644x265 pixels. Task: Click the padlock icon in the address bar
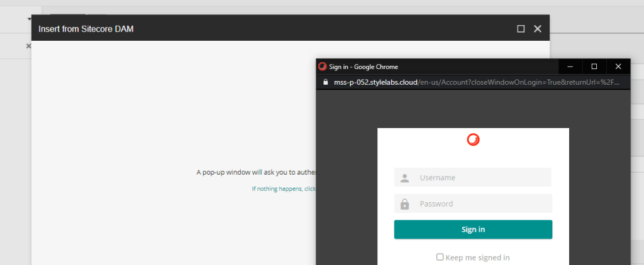(325, 82)
